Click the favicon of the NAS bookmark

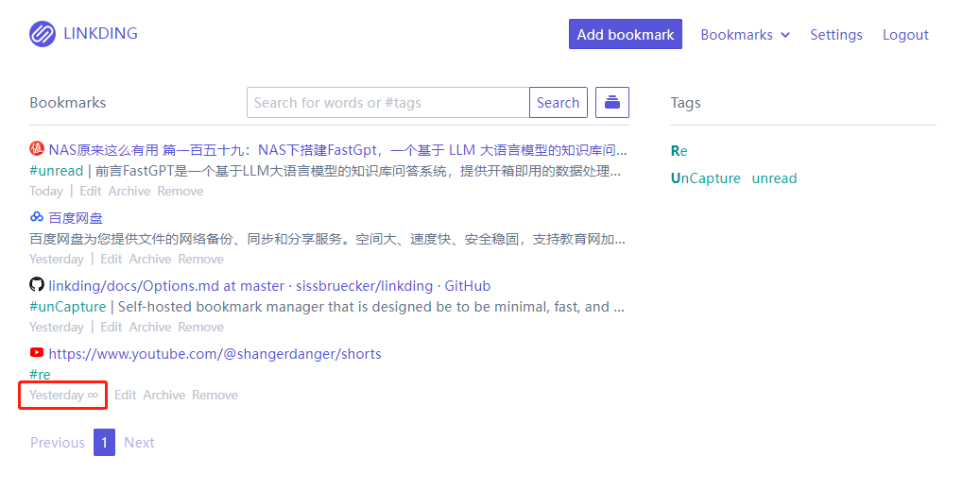click(37, 149)
